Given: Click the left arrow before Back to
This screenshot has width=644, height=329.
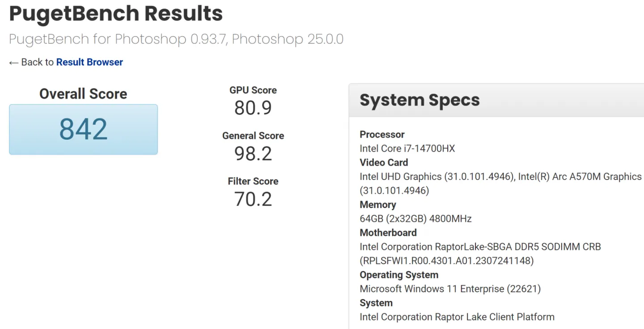Looking at the screenshot, I should click(x=13, y=63).
